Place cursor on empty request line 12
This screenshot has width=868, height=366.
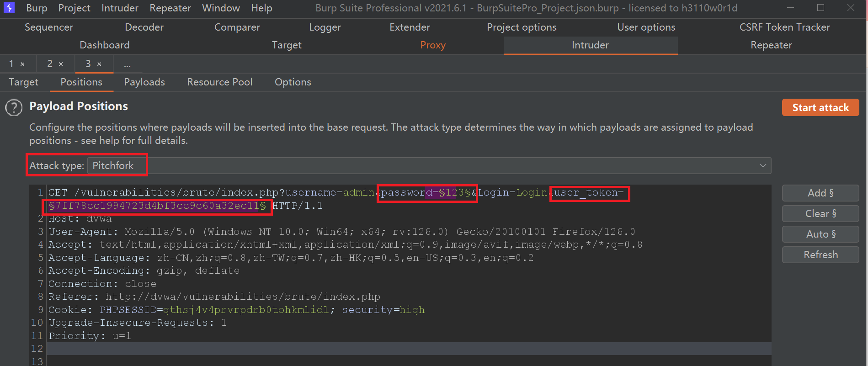(x=409, y=349)
